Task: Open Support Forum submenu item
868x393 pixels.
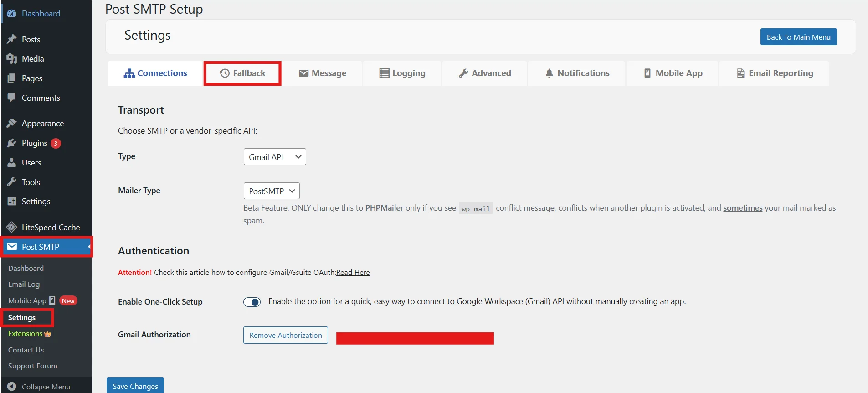Action: pyautogui.click(x=33, y=366)
